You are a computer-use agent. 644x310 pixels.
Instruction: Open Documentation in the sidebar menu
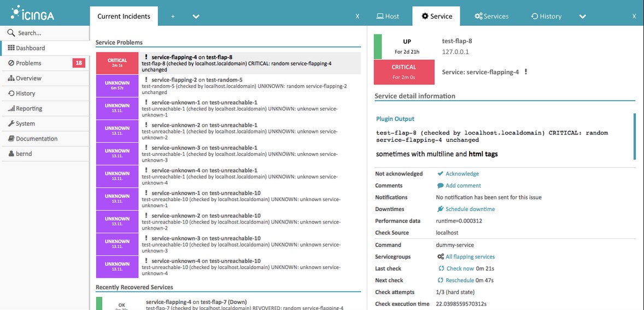pos(45,139)
